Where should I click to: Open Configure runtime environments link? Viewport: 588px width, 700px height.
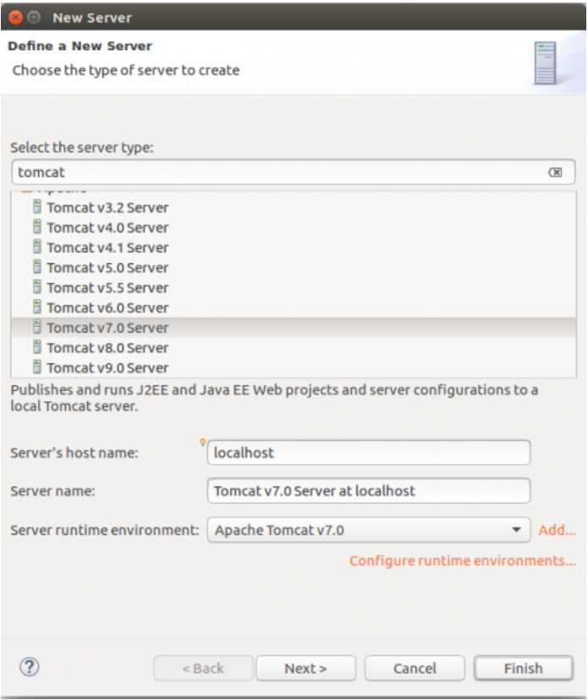462,560
